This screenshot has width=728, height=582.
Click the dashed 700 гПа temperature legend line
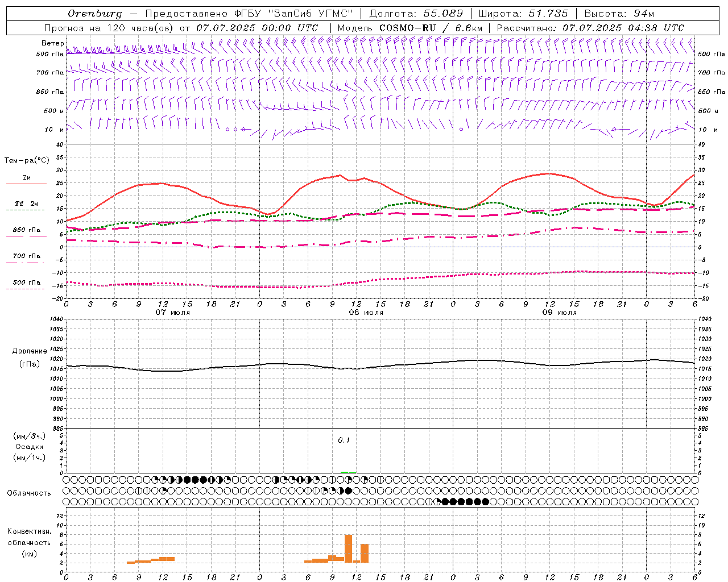point(25,263)
